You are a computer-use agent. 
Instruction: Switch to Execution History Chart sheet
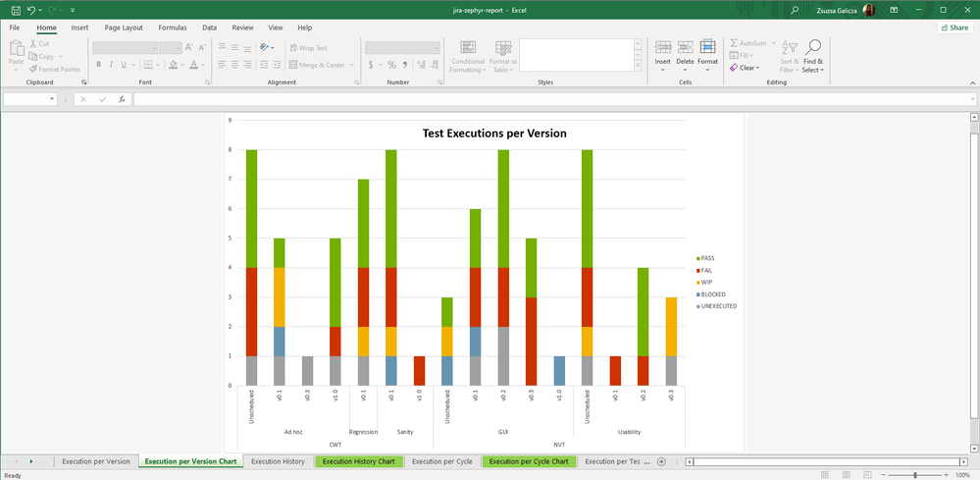(x=358, y=461)
